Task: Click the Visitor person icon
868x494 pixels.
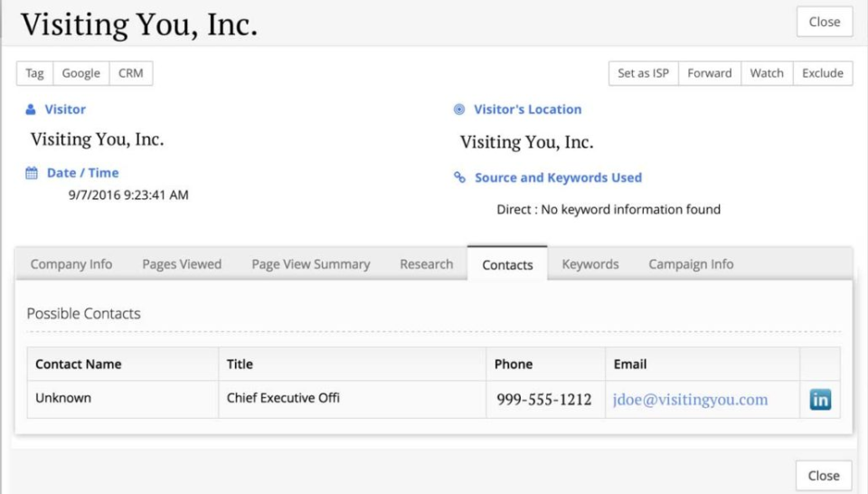Action: 31,109
